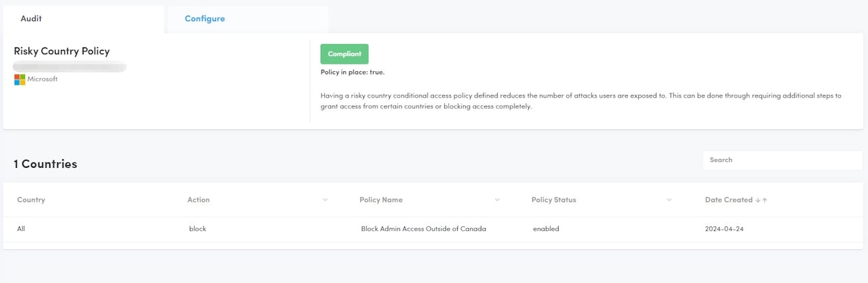Click the Action column header label
Viewport: 868px width, 283px height.
pos(199,200)
